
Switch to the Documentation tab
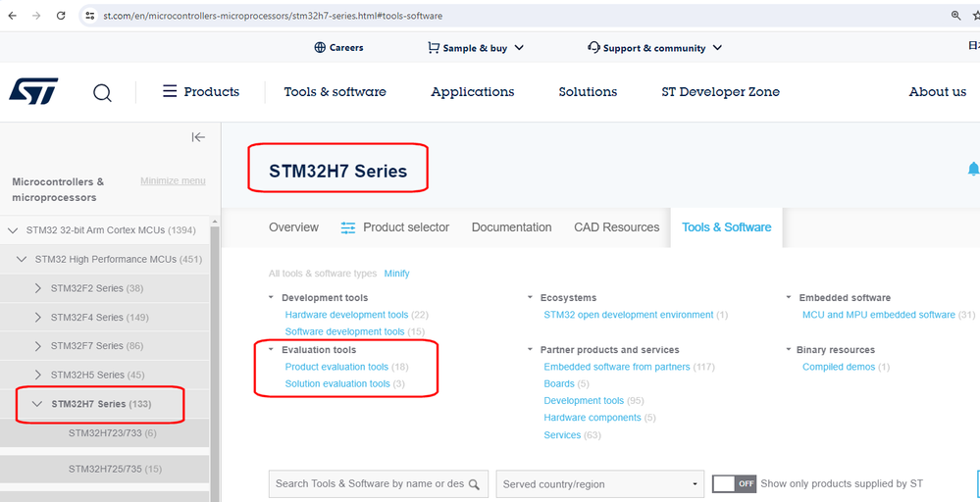click(511, 227)
